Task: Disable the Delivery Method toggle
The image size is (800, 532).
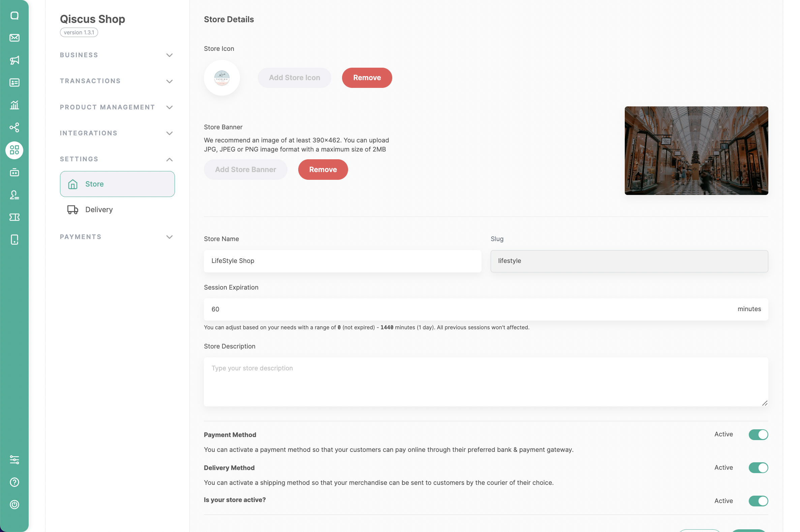Action: tap(758, 468)
